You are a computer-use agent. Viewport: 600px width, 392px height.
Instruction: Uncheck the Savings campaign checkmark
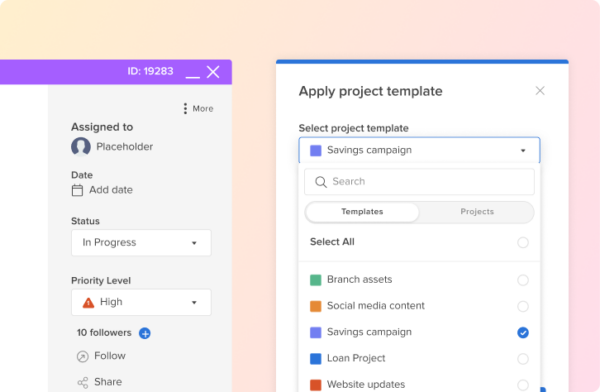click(x=523, y=333)
